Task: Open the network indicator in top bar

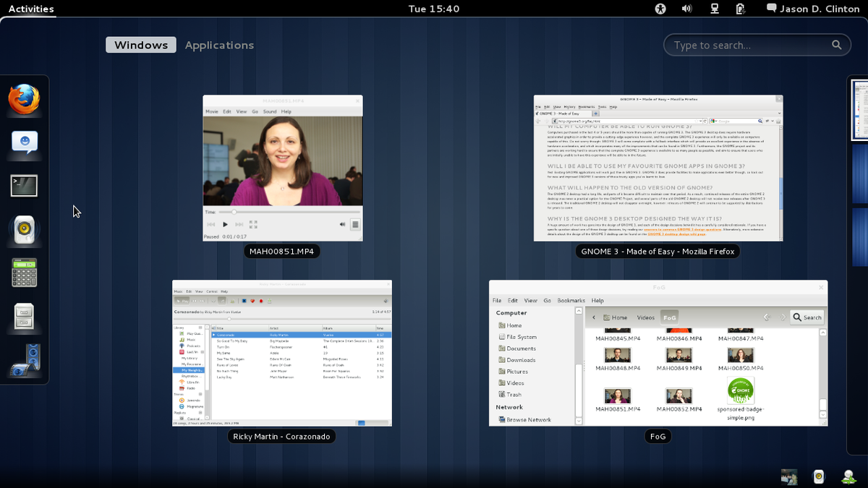Action: 714,9
